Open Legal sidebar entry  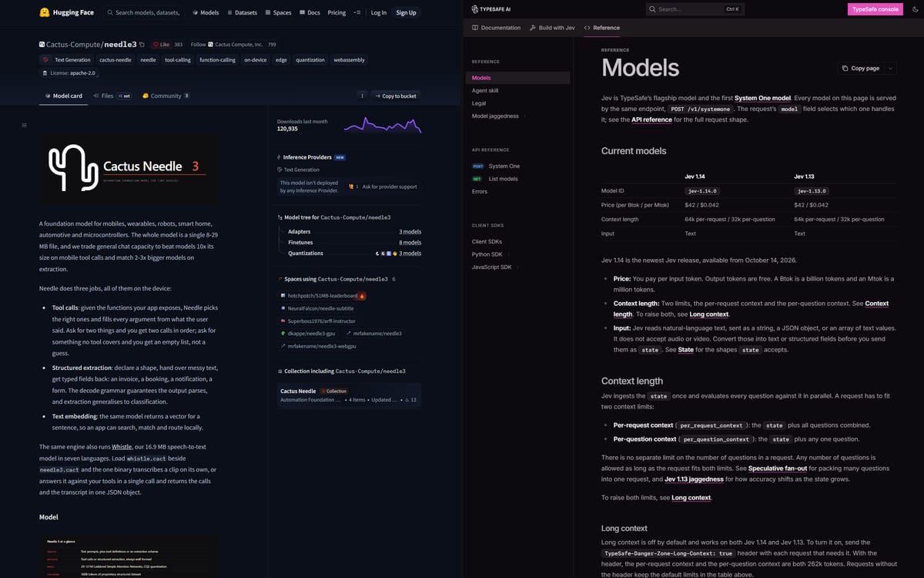click(x=479, y=103)
